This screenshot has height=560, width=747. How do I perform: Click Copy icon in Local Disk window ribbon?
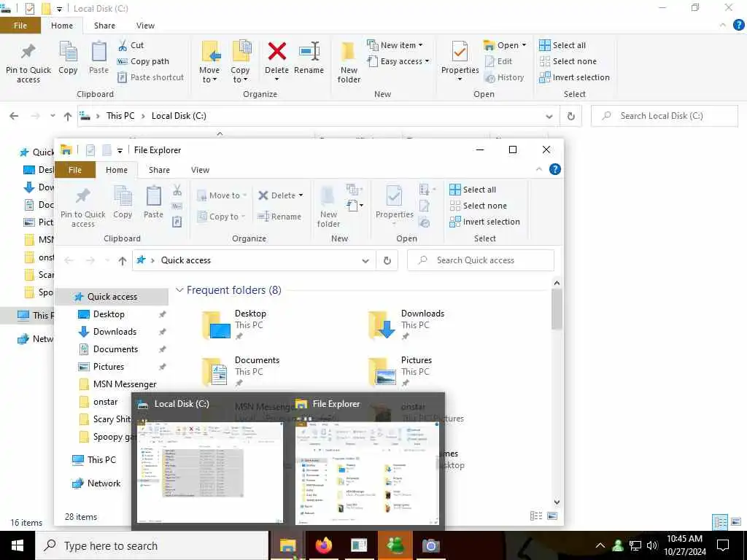coord(68,58)
